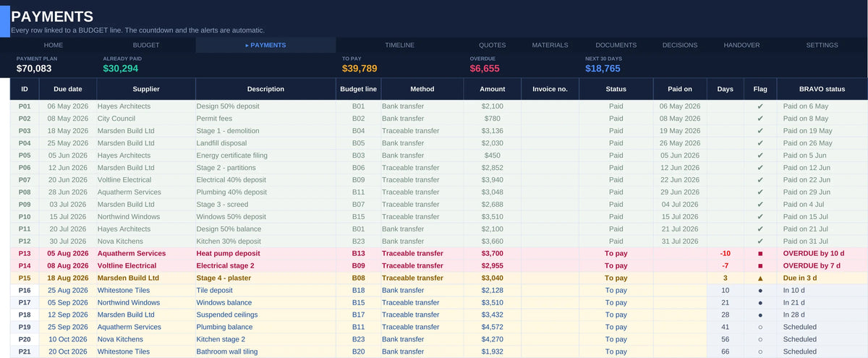Click the checkmark flag in P04 row

(760, 143)
